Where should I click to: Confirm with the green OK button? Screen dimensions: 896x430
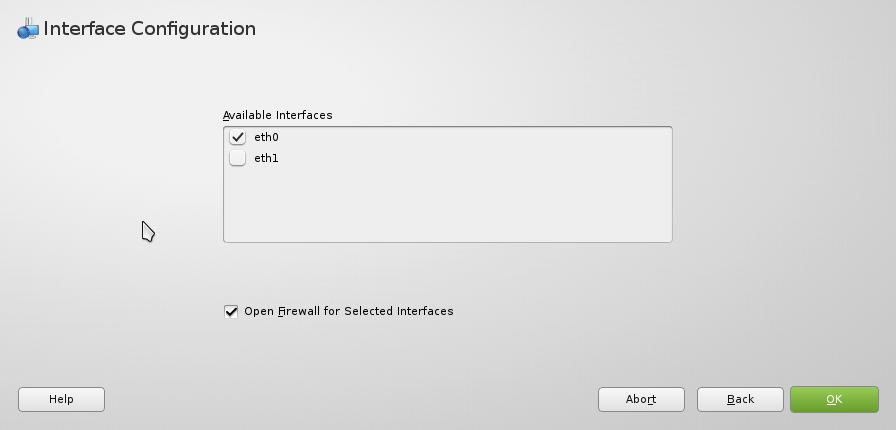pyautogui.click(x=834, y=399)
